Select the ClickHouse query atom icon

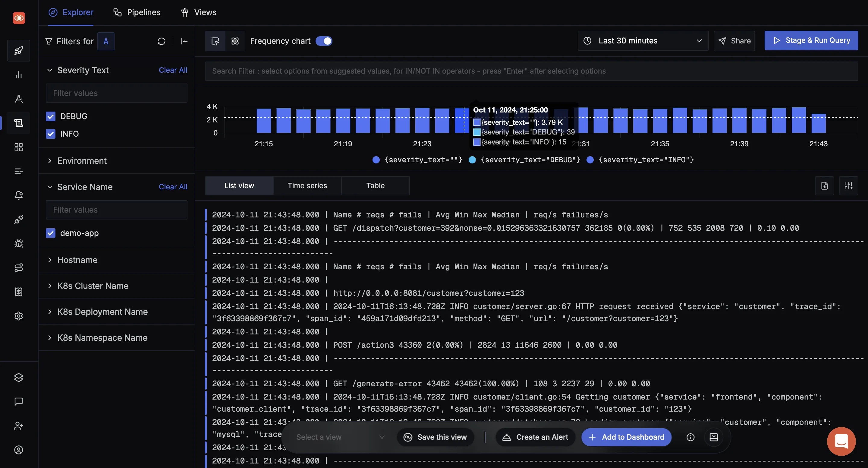coord(235,41)
